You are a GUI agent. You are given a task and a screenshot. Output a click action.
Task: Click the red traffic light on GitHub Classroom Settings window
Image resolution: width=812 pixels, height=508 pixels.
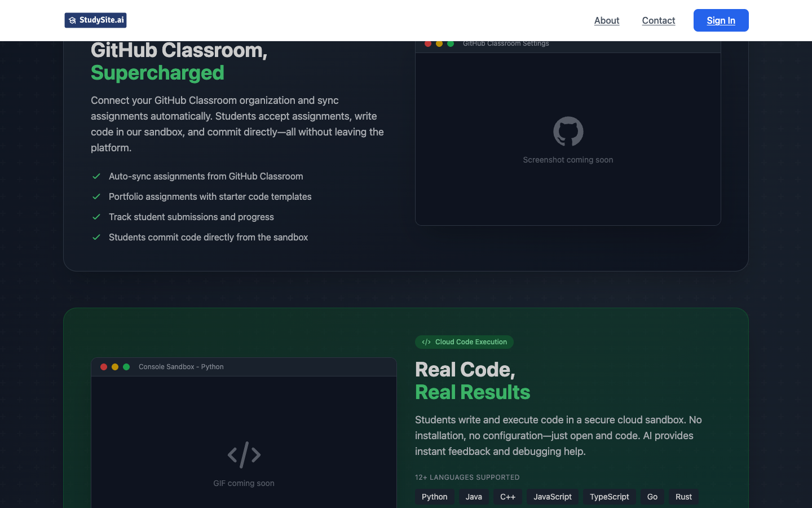pyautogui.click(x=428, y=43)
